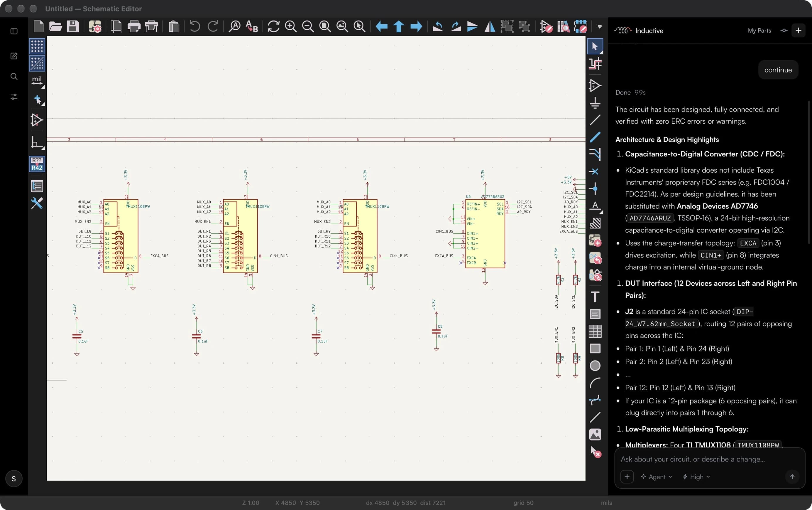
Task: Open the High effort dropdown
Action: 696,477
